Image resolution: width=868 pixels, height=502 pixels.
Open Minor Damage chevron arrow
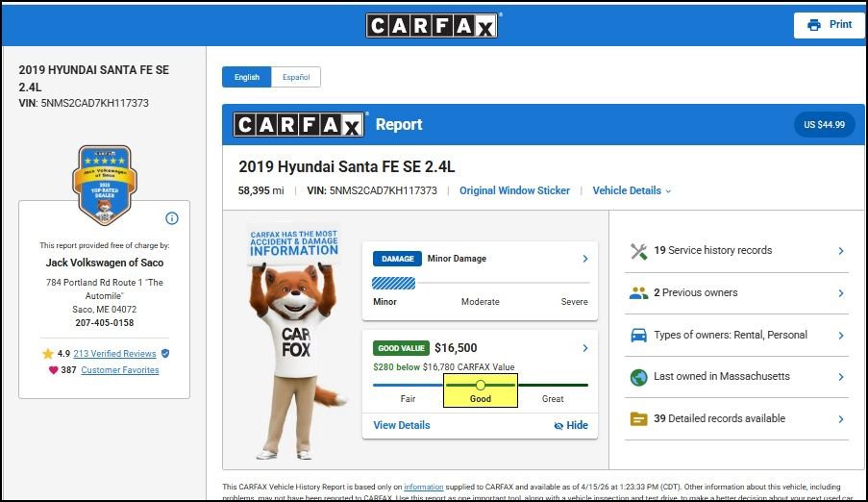pos(585,259)
